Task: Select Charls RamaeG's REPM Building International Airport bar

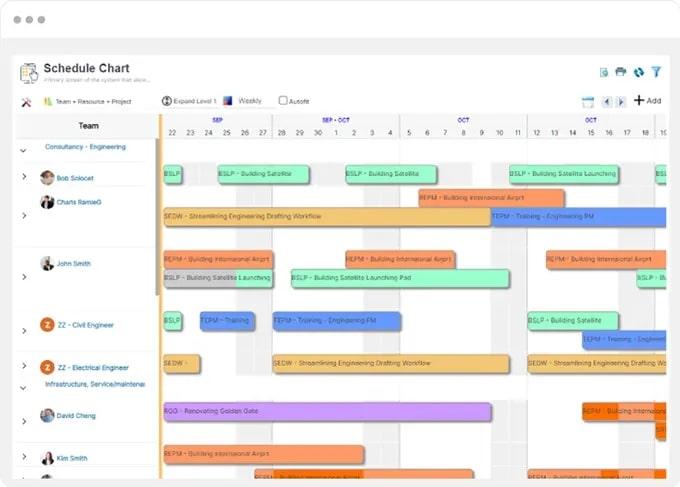Action: pyautogui.click(x=491, y=198)
